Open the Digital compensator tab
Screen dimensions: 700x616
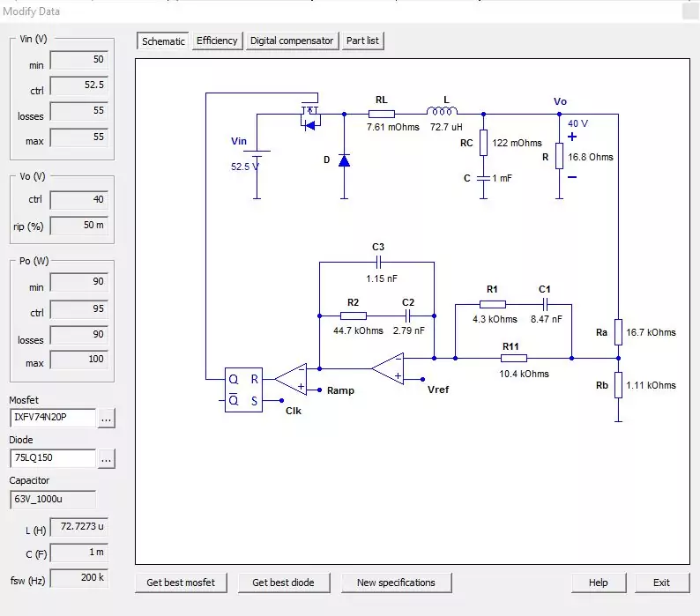pos(292,41)
